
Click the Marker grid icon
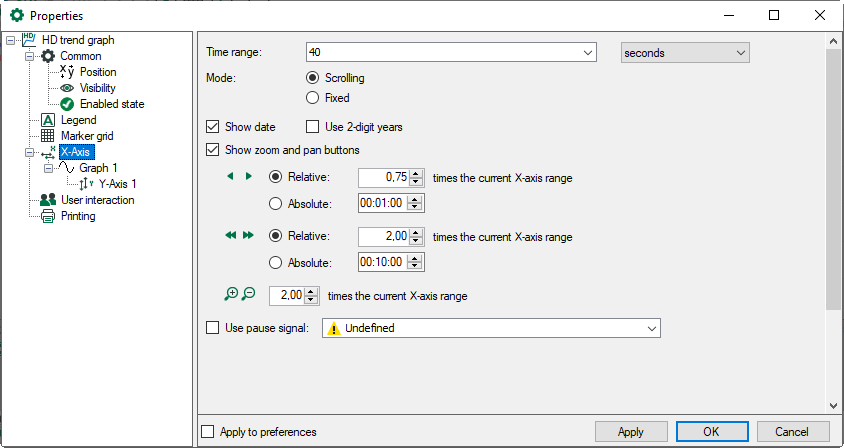click(47, 136)
